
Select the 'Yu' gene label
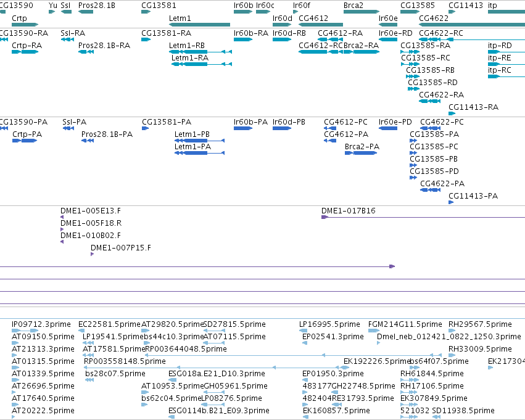[53, 6]
